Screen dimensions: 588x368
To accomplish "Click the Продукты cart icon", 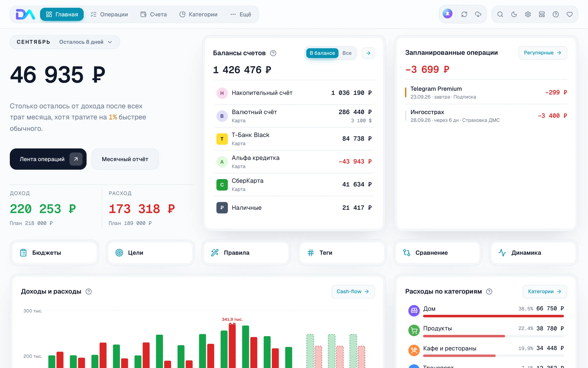I will (x=414, y=330).
